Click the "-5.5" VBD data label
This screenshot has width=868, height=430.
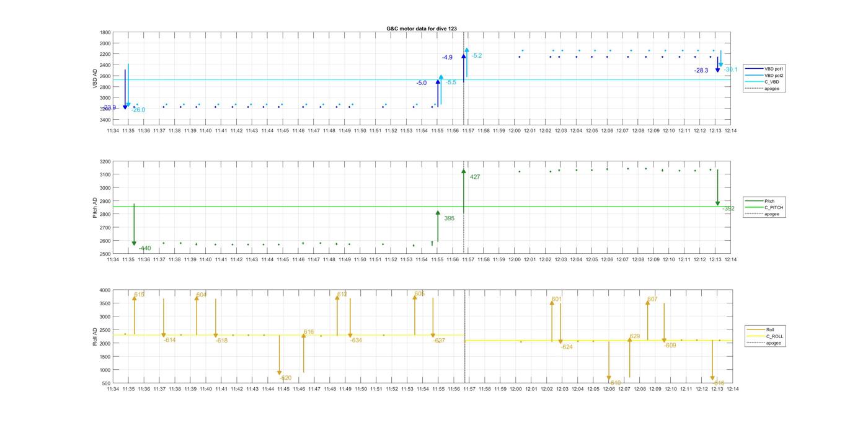coord(451,83)
